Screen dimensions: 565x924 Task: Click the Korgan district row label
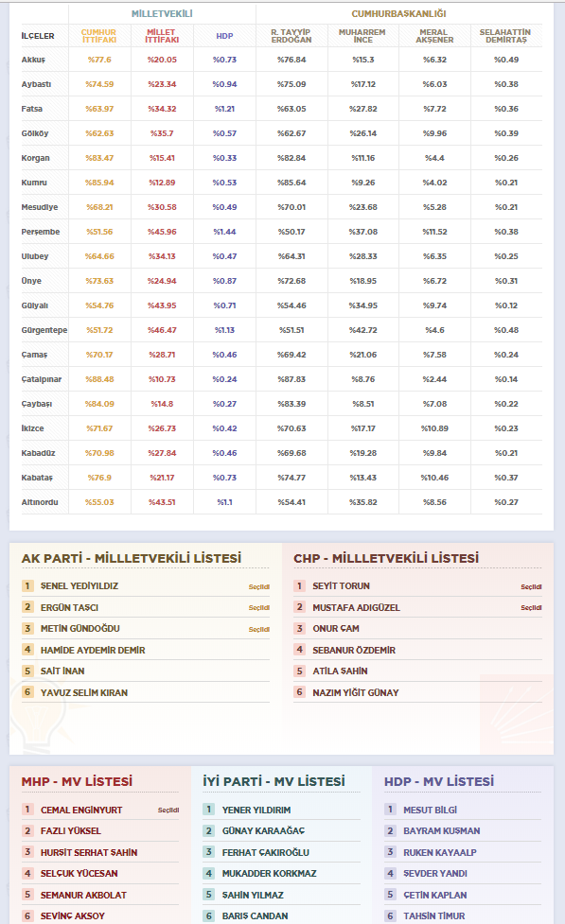35,158
